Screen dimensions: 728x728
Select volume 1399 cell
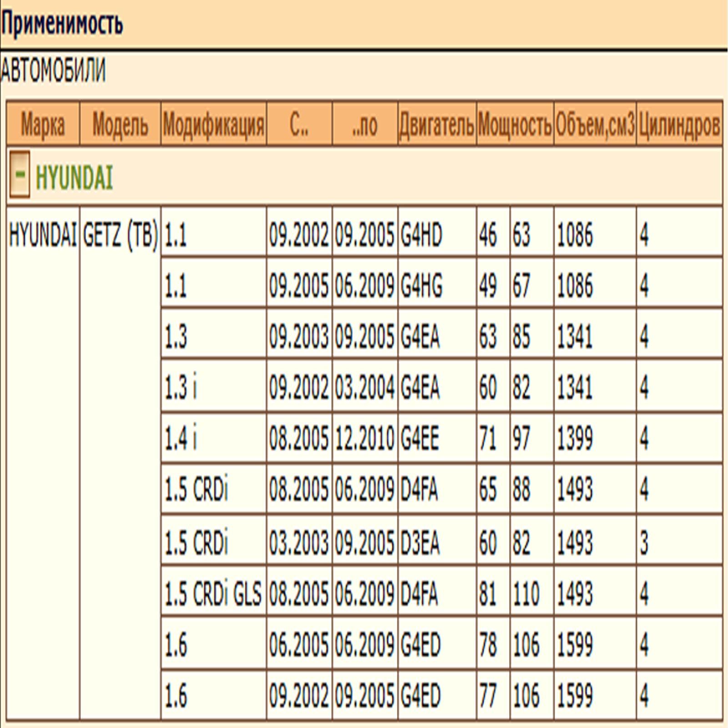pyautogui.click(x=595, y=438)
